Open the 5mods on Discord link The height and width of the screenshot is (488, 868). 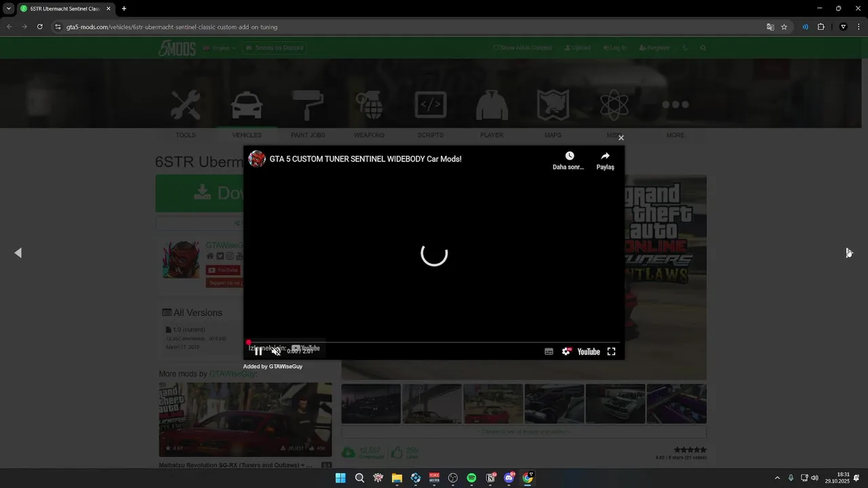(x=275, y=48)
